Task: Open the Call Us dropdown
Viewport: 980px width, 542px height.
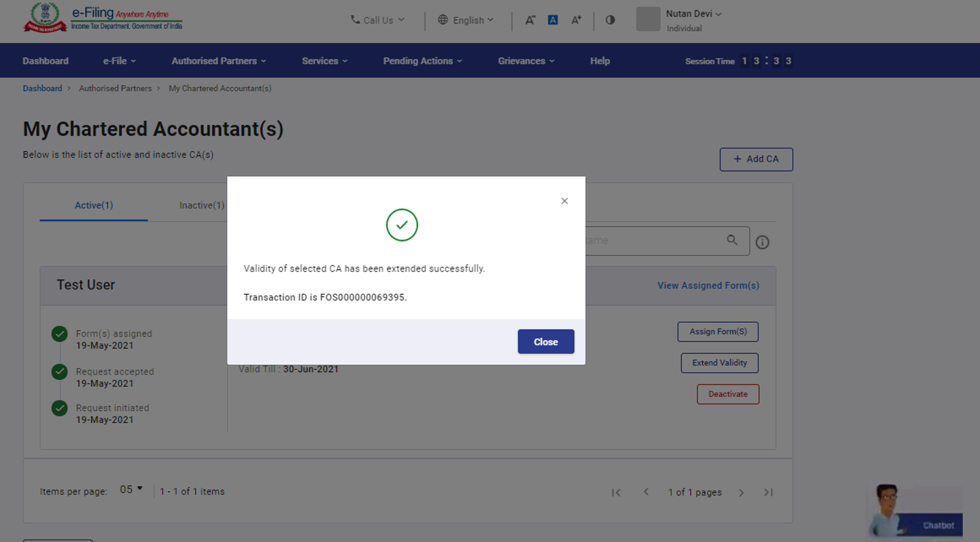Action: [378, 20]
